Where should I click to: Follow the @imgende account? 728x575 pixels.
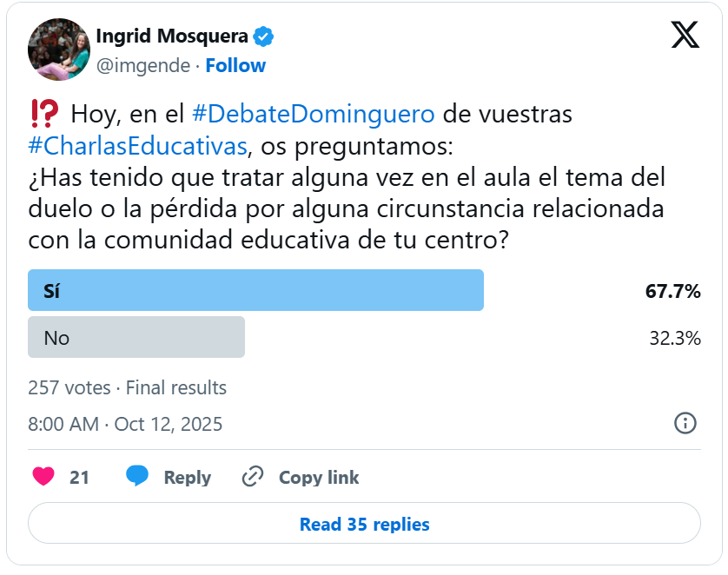pyautogui.click(x=235, y=66)
